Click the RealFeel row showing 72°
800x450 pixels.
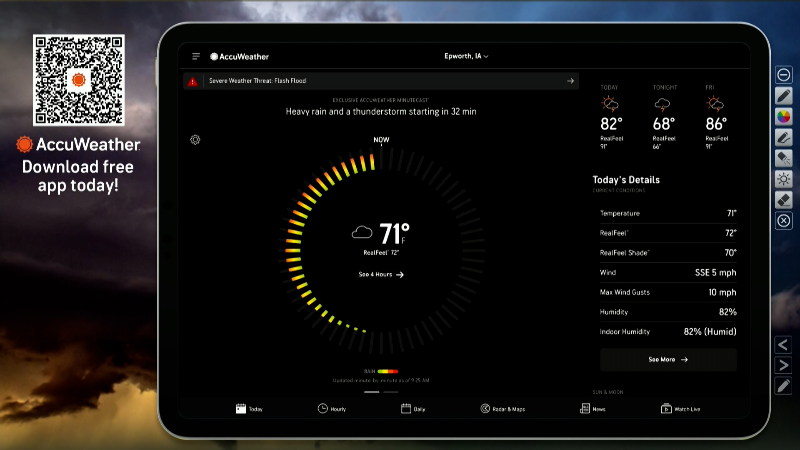[x=668, y=233]
